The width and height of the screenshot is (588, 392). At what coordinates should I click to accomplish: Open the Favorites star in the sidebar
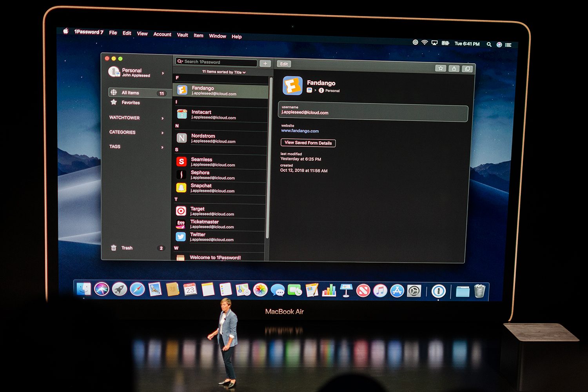coord(114,102)
